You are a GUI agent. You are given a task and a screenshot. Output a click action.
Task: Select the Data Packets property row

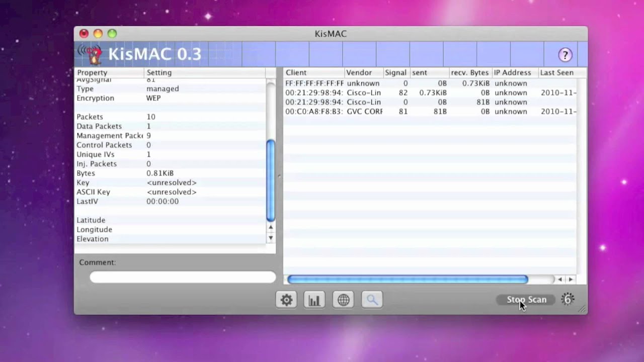pos(170,126)
